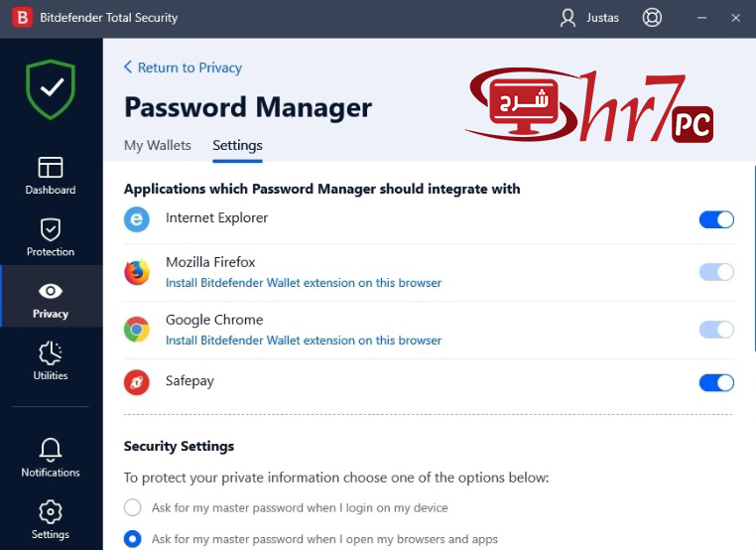
Task: Click the Internet Explorer browser icon
Action: (x=137, y=219)
